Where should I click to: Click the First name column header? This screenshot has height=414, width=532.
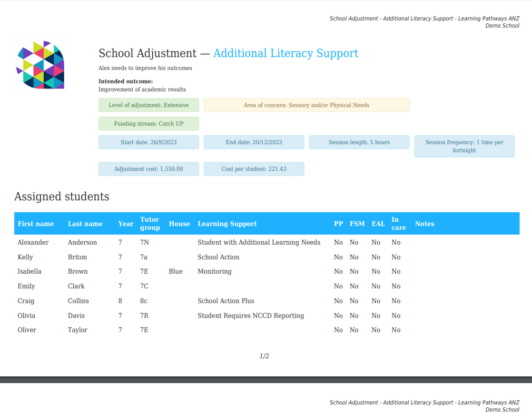[x=36, y=224]
